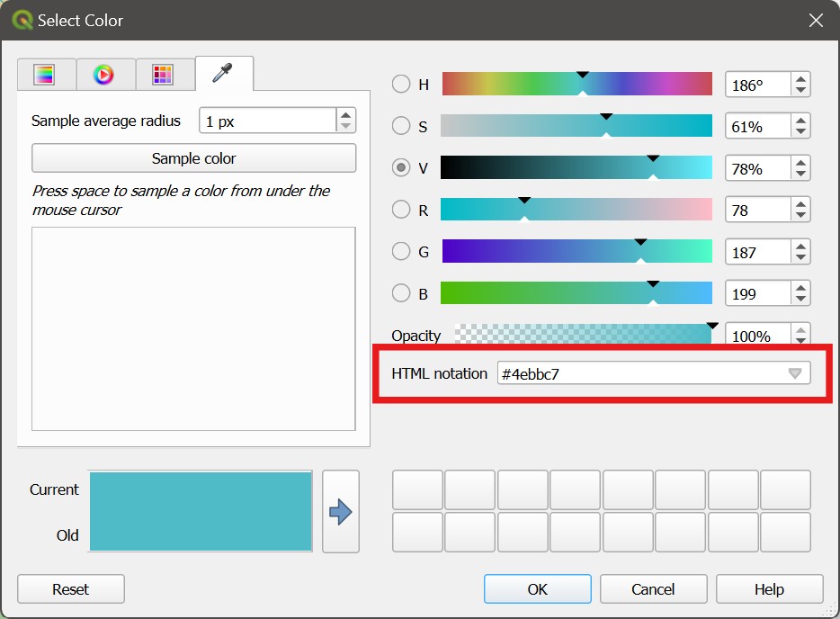
Task: Click the QGIS logo in the title bar
Action: 22,21
